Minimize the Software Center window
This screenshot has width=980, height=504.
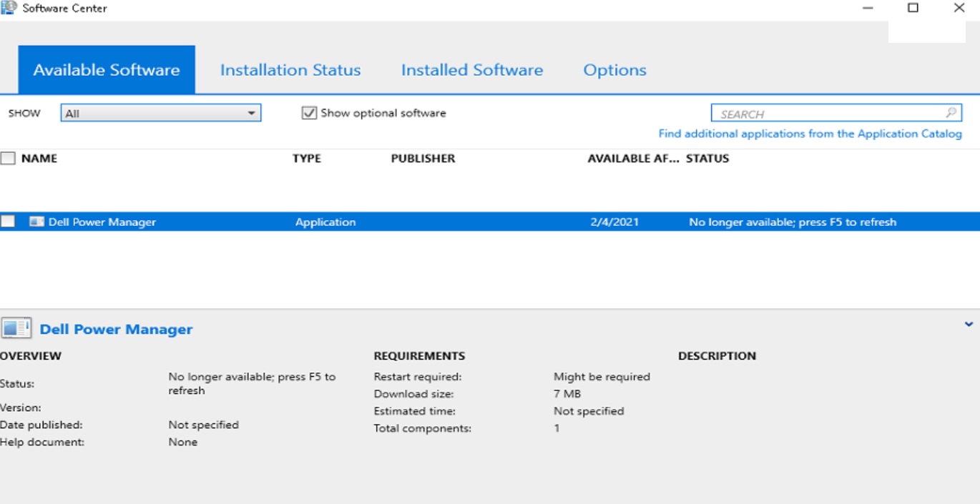tap(868, 8)
